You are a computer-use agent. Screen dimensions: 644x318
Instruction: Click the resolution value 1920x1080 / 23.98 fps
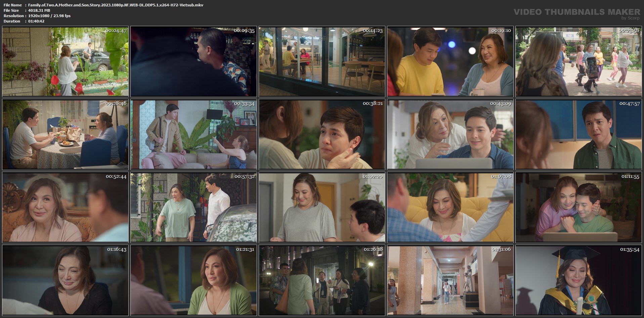[49, 16]
